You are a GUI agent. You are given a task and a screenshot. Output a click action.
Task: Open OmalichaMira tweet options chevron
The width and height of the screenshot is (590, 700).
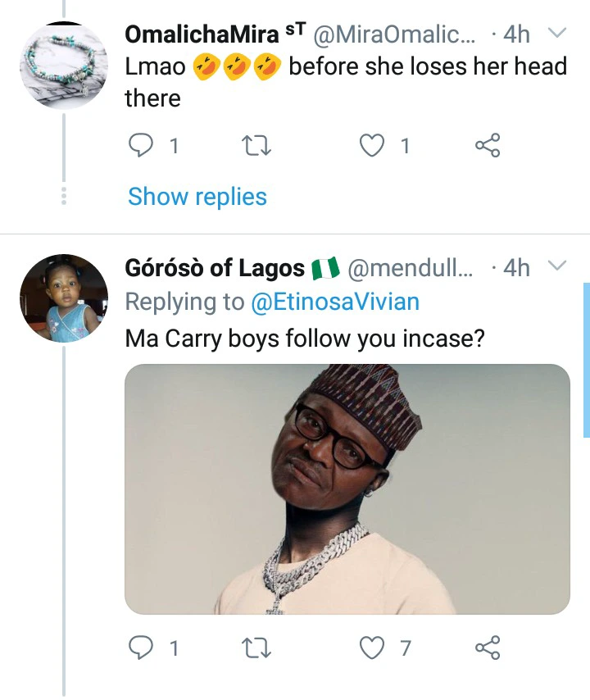tap(556, 34)
